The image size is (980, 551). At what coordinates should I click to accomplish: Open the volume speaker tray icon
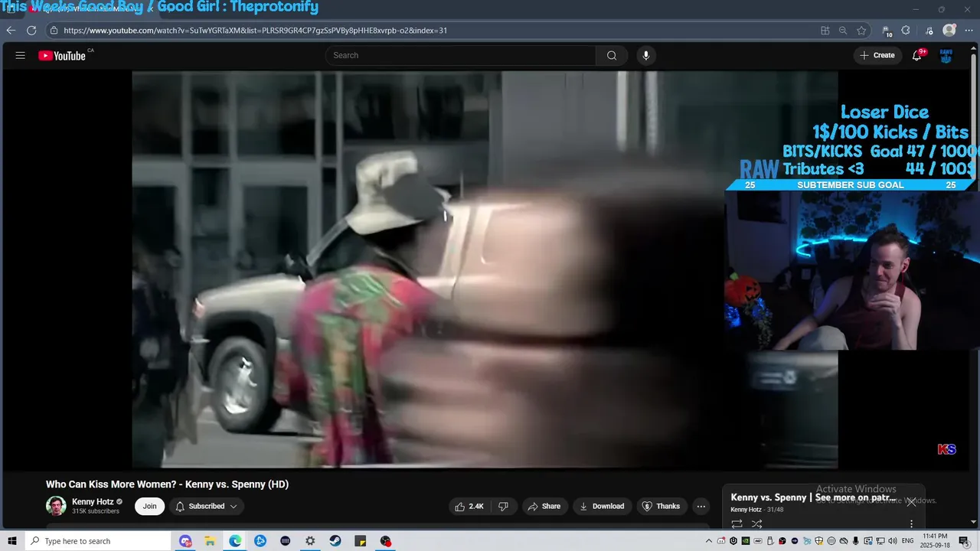tap(893, 541)
